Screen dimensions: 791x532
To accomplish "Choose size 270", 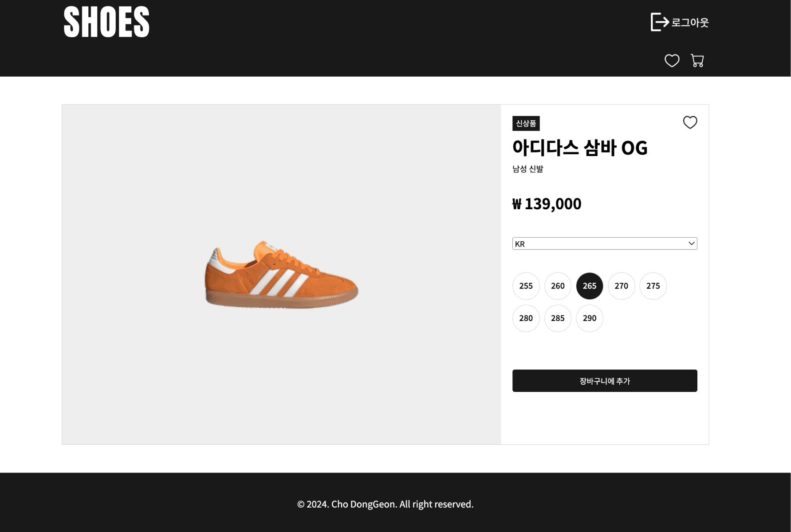I will (621, 286).
